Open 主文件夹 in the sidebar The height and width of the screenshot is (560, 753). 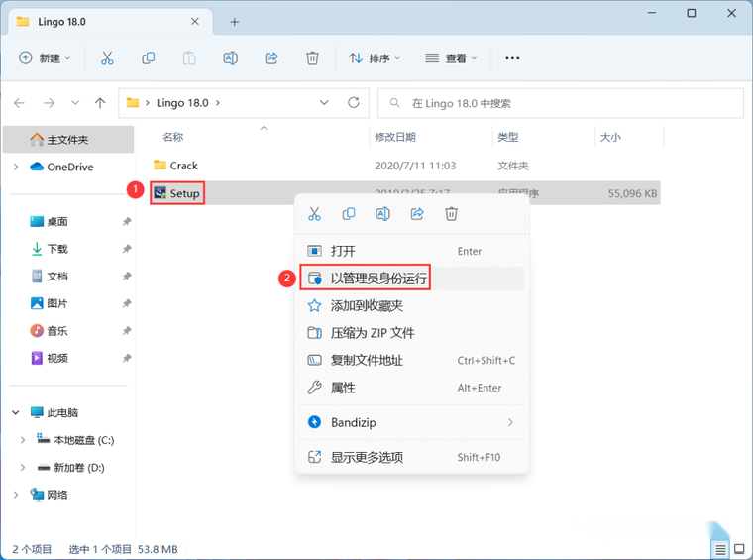(68, 140)
